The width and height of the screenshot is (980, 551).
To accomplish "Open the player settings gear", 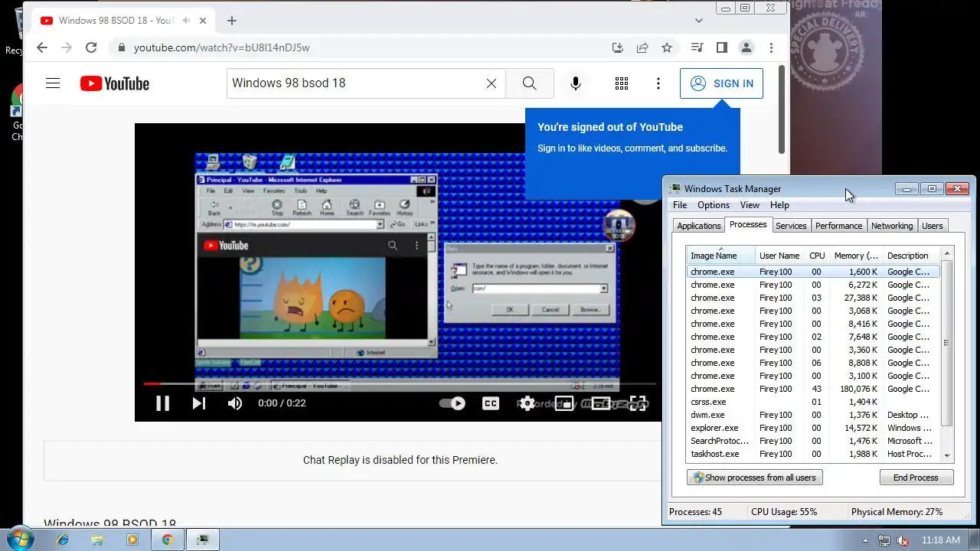I will tap(527, 403).
